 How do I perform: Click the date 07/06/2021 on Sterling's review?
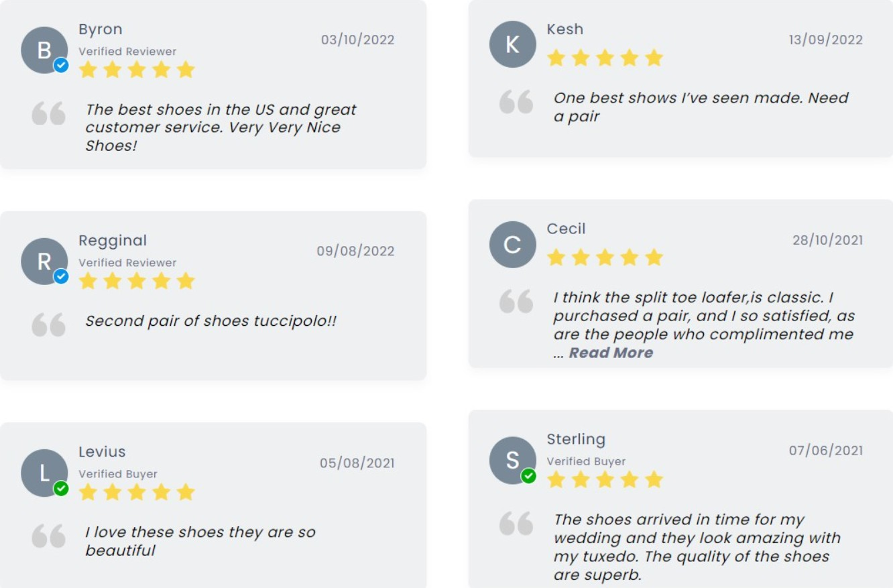pos(825,451)
